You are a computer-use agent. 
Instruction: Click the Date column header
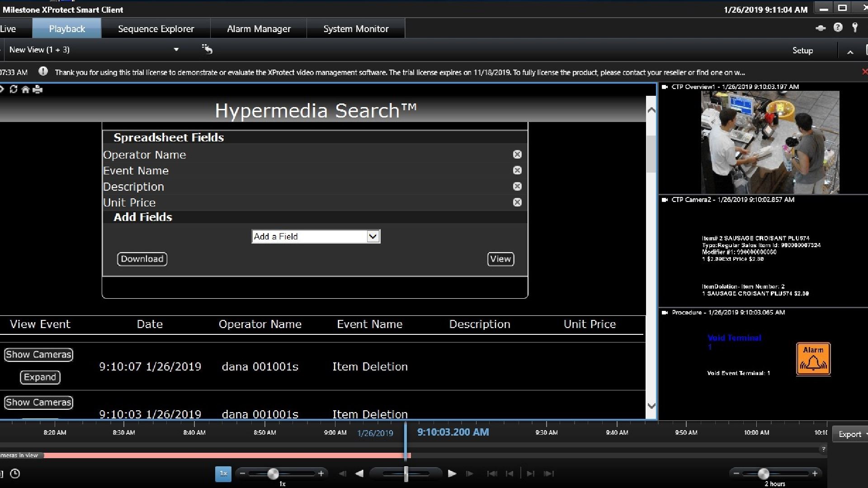(150, 324)
